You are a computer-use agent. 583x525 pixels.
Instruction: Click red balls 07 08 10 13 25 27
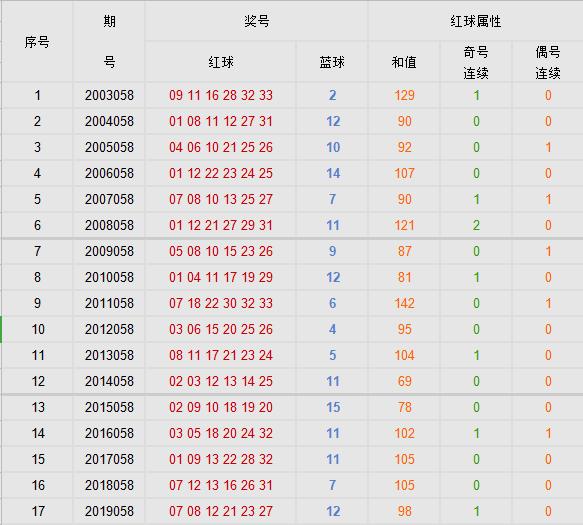(x=221, y=199)
